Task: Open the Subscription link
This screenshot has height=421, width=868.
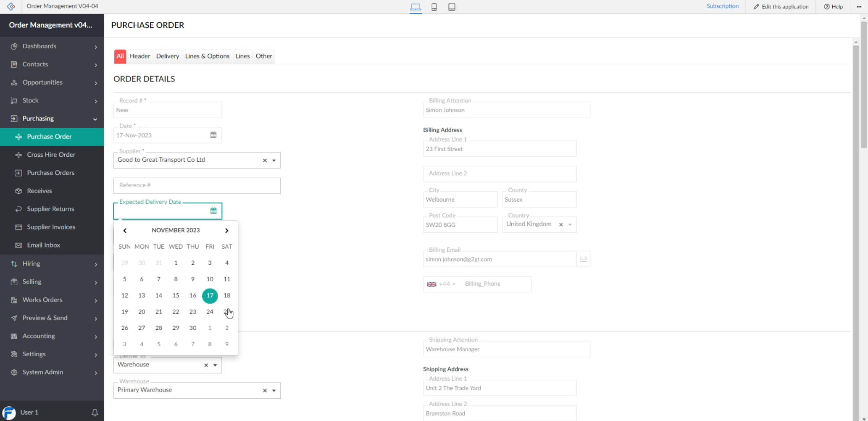Action: (x=722, y=6)
